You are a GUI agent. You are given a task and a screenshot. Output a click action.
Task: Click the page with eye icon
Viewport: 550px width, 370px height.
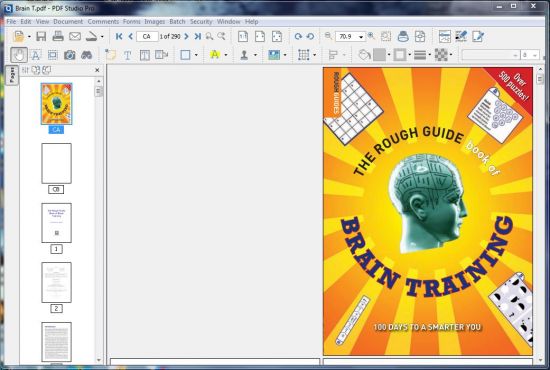click(x=420, y=36)
